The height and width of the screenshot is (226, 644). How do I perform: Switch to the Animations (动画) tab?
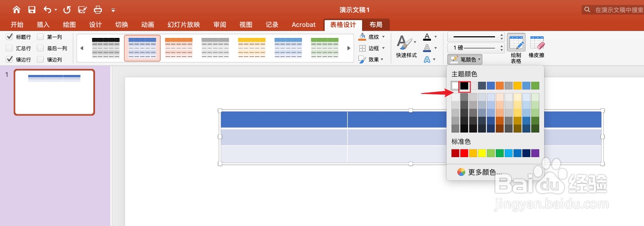148,25
